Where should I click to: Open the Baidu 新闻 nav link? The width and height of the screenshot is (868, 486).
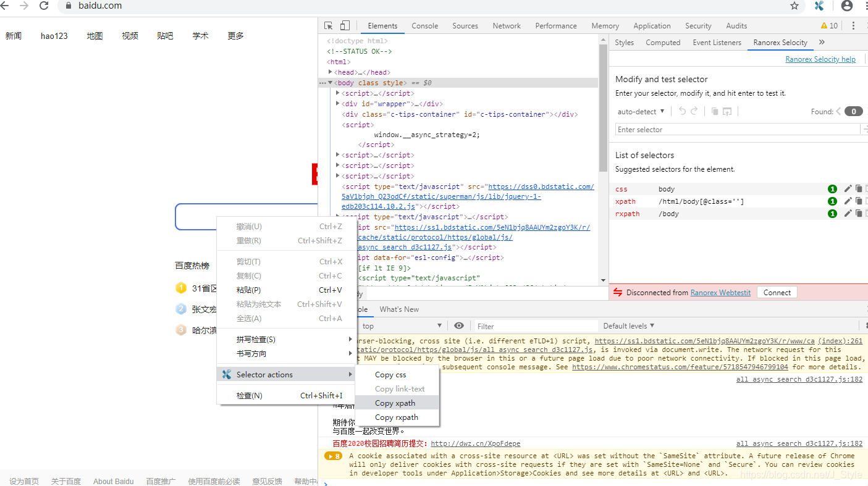[x=14, y=36]
